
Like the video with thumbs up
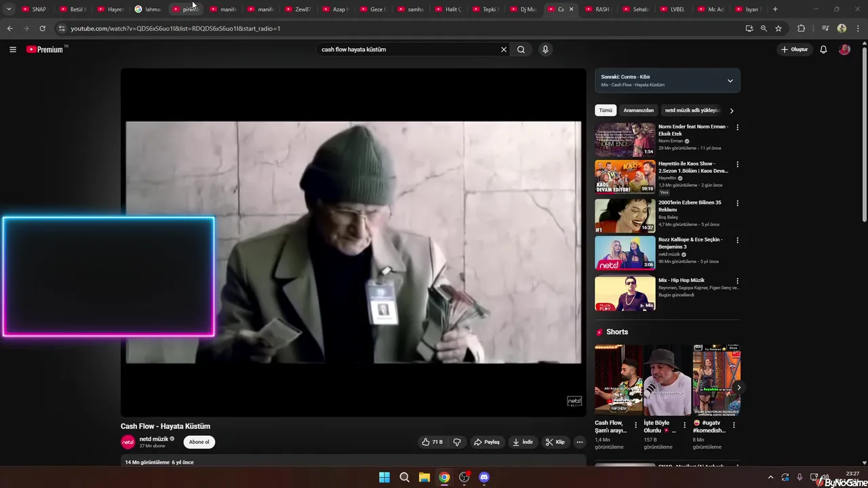[432, 442]
